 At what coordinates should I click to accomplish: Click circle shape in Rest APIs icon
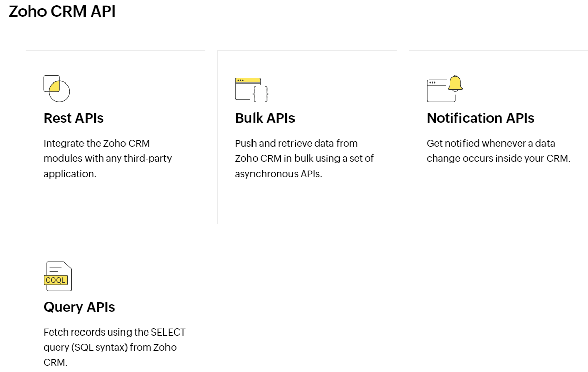pyautogui.click(x=60, y=92)
